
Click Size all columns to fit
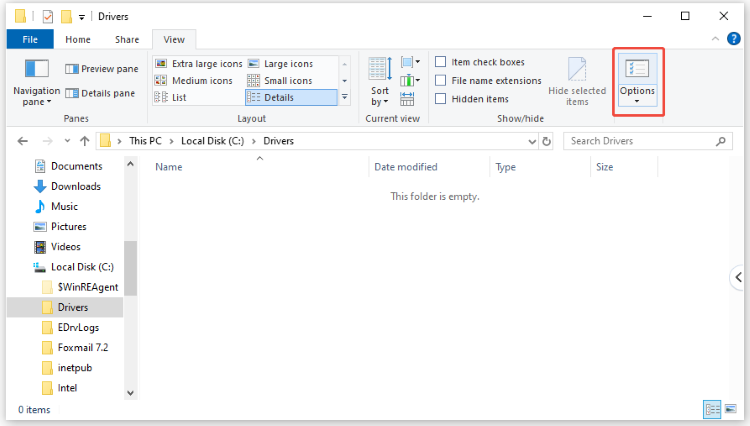pos(407,99)
